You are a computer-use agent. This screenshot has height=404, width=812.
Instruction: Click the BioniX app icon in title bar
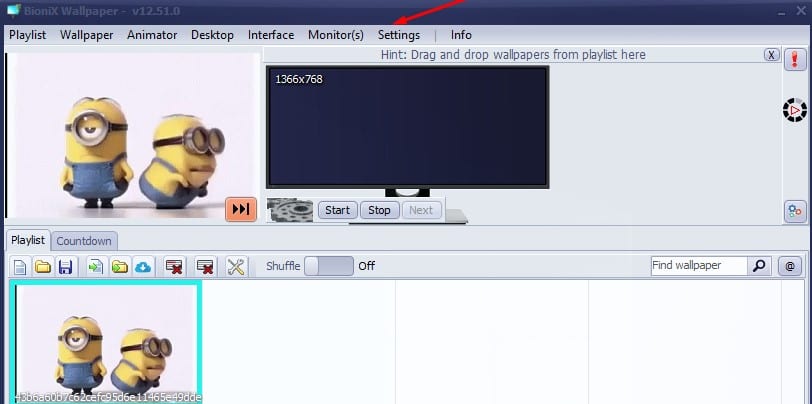13,10
